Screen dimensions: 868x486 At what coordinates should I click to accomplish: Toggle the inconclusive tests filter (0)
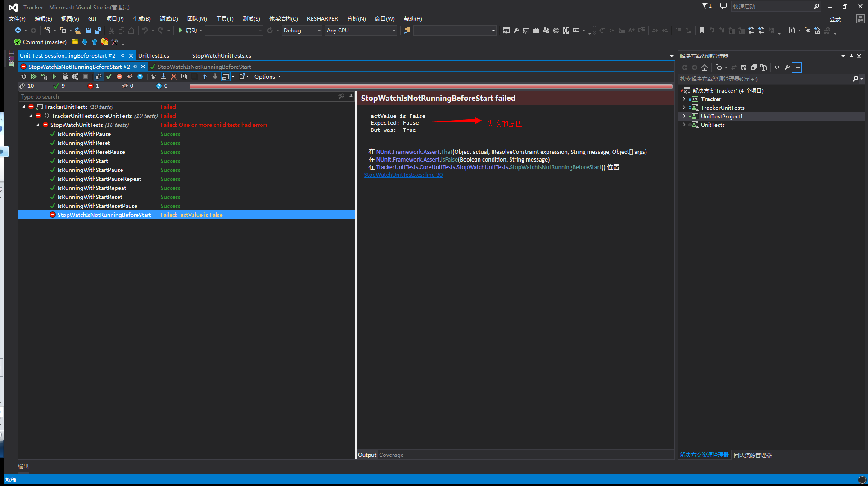click(162, 85)
